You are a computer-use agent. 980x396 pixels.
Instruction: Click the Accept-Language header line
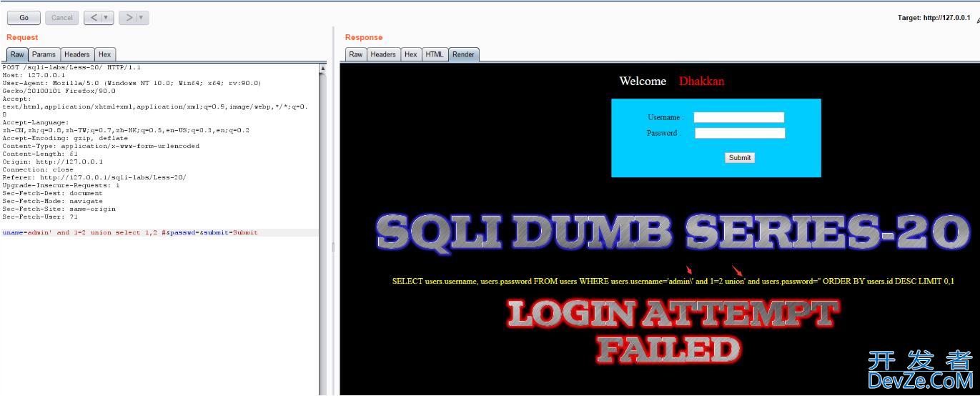point(126,127)
